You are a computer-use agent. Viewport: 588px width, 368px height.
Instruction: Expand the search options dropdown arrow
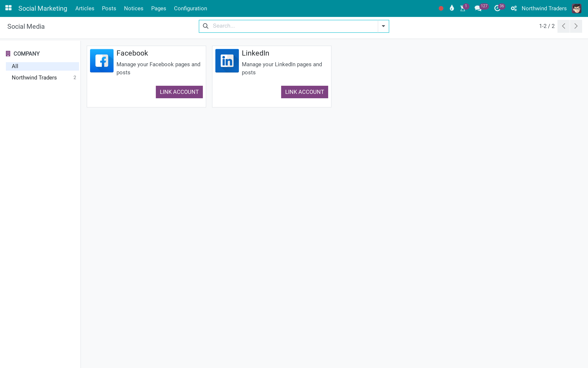pyautogui.click(x=383, y=26)
